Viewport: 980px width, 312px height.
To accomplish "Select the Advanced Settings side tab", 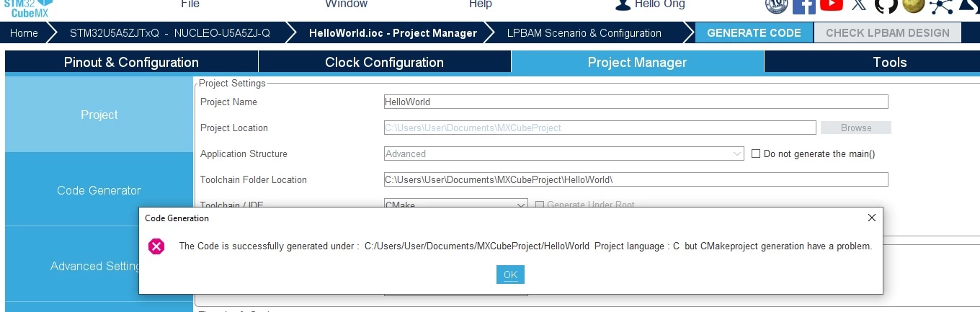I will 72,266.
